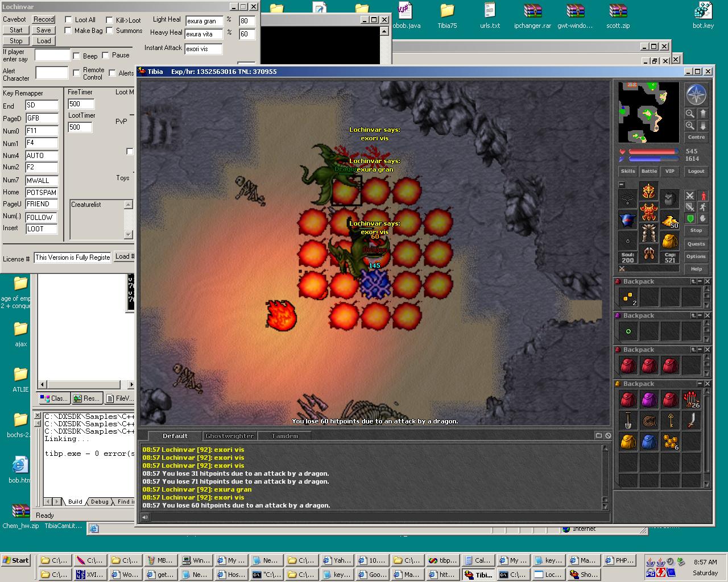Click the red health bar
Image resolution: width=728 pixels, height=582 pixels.
pos(653,152)
